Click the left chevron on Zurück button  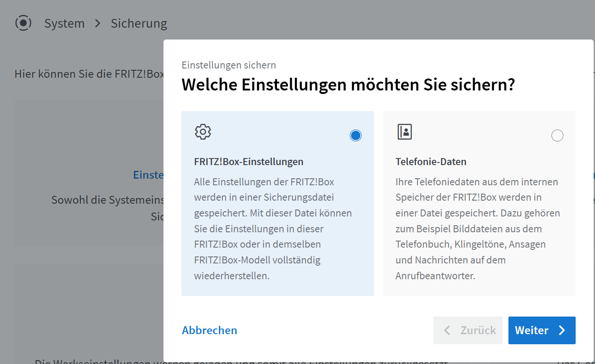[x=447, y=331]
